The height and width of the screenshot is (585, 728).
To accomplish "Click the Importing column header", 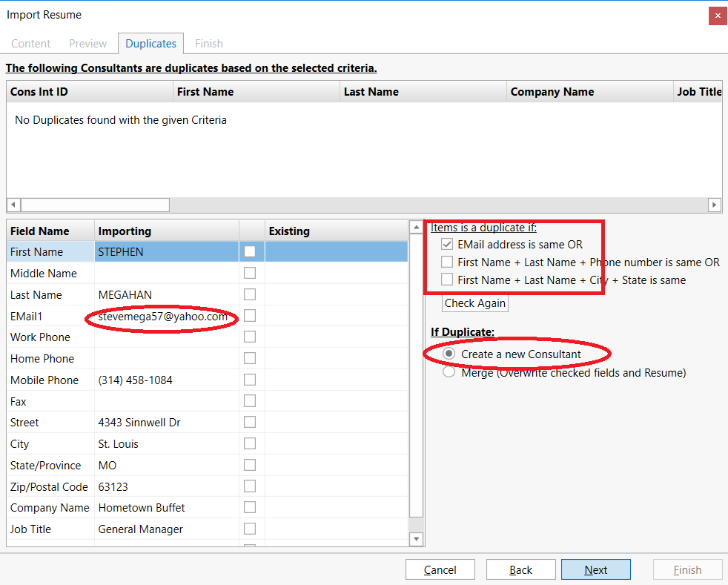I will click(167, 231).
